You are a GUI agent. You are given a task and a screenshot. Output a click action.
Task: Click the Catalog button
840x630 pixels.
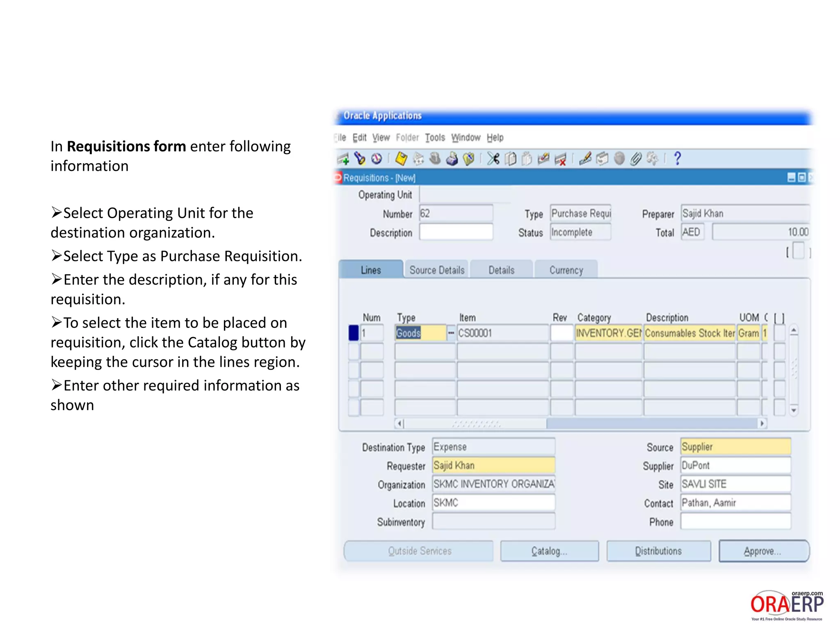549,551
